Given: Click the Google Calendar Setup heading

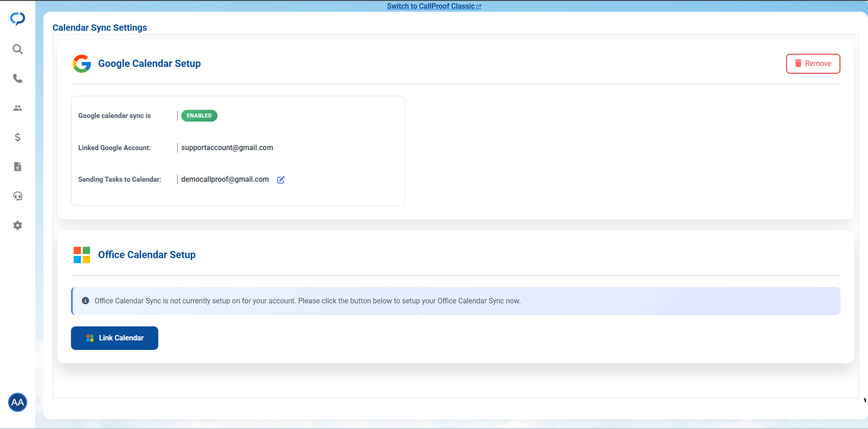Looking at the screenshot, I should tap(149, 64).
